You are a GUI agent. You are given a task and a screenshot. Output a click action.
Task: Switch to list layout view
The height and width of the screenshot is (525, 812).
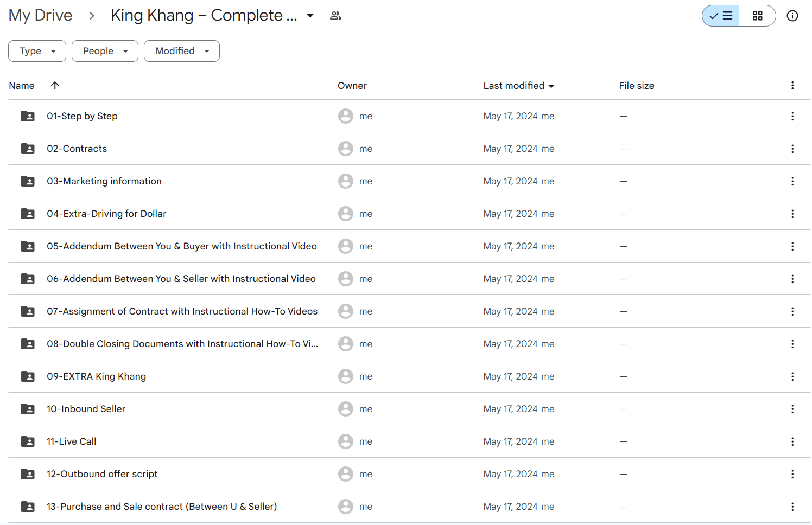click(x=721, y=16)
